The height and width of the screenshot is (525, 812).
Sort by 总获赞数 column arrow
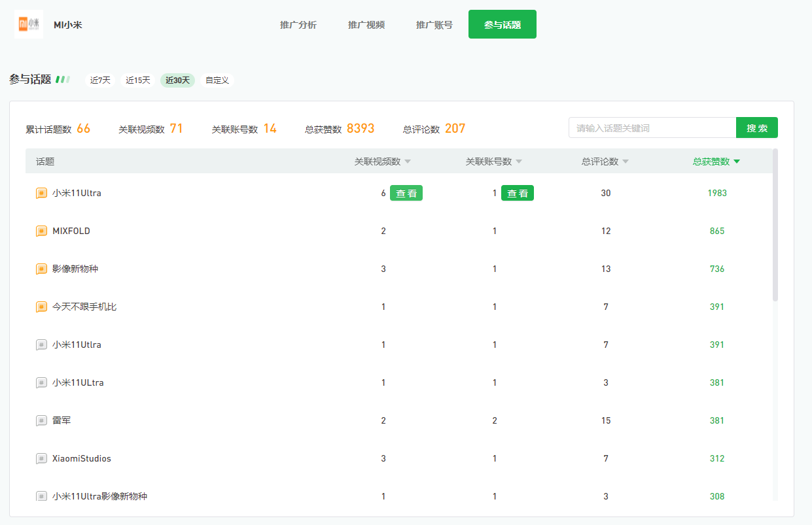point(737,161)
